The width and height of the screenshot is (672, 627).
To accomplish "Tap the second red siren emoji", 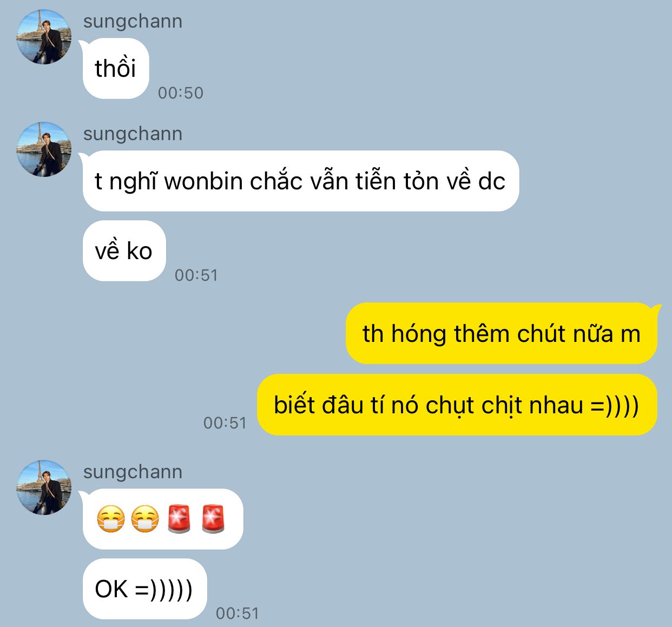I will pos(213,519).
